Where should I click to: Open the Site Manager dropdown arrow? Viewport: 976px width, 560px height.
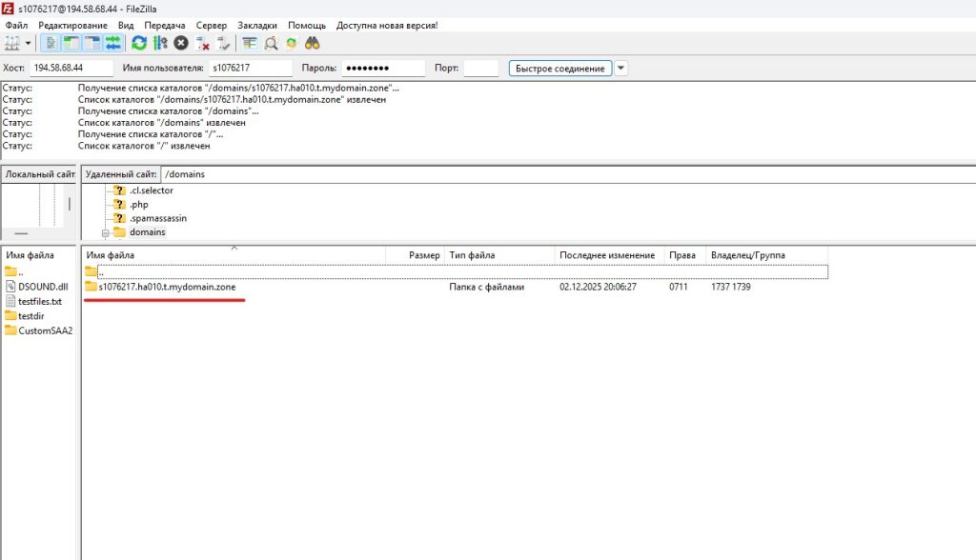pos(28,43)
